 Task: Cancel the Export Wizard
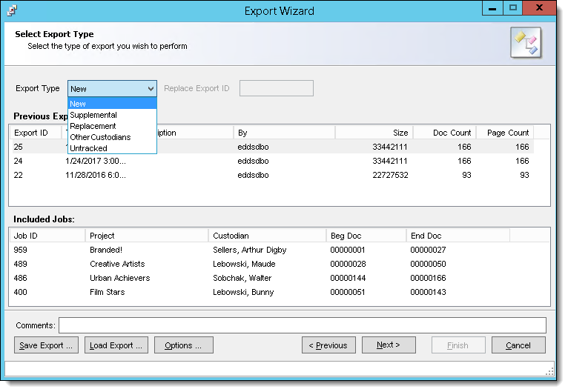[x=518, y=345]
